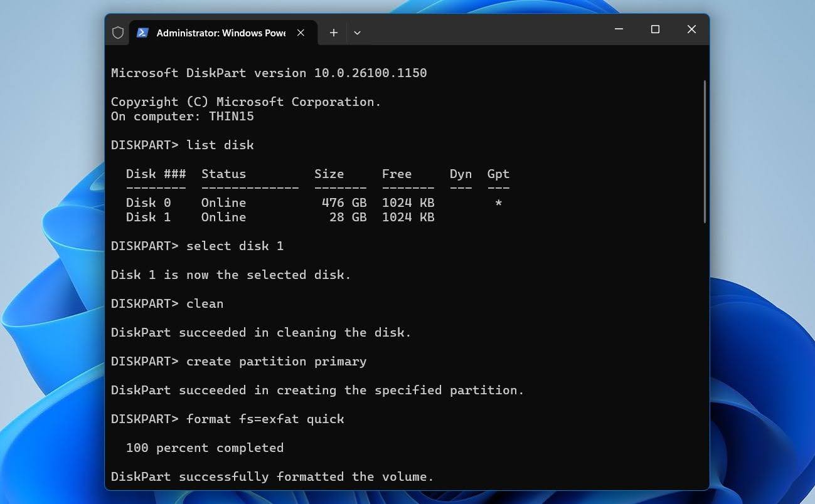Click the "Microsoft DiskPart version 10.0.26100.1150" line
Screen dimensions: 815x504
tap(269, 73)
